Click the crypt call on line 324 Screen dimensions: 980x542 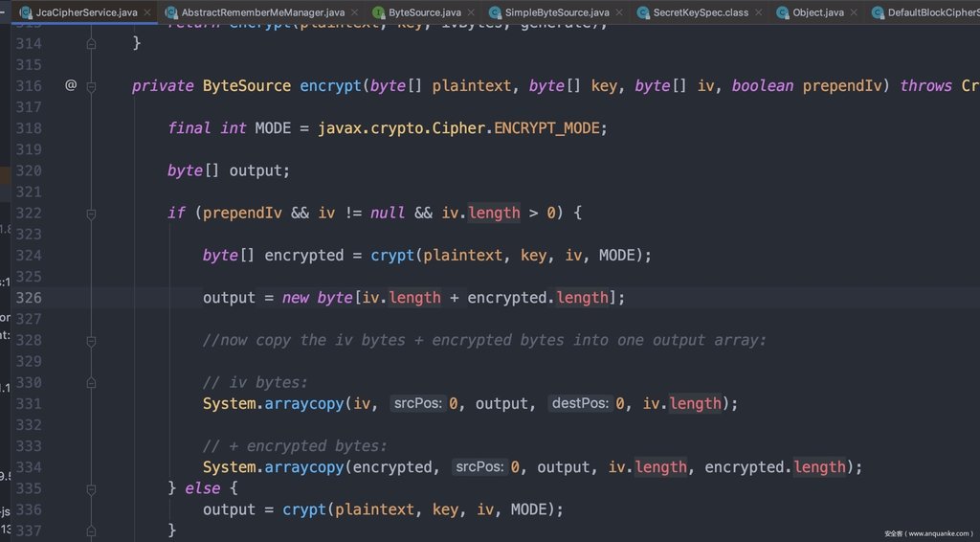pyautogui.click(x=392, y=255)
